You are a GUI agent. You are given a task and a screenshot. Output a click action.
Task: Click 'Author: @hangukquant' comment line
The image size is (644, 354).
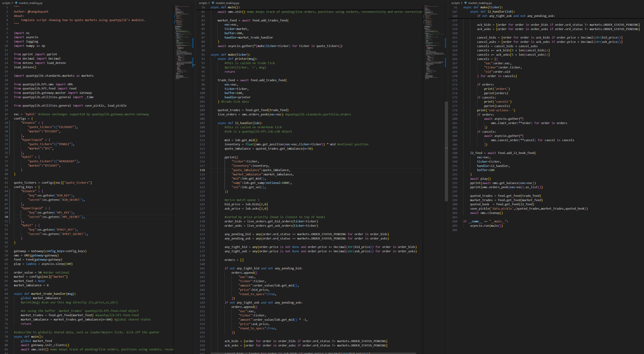[31, 12]
